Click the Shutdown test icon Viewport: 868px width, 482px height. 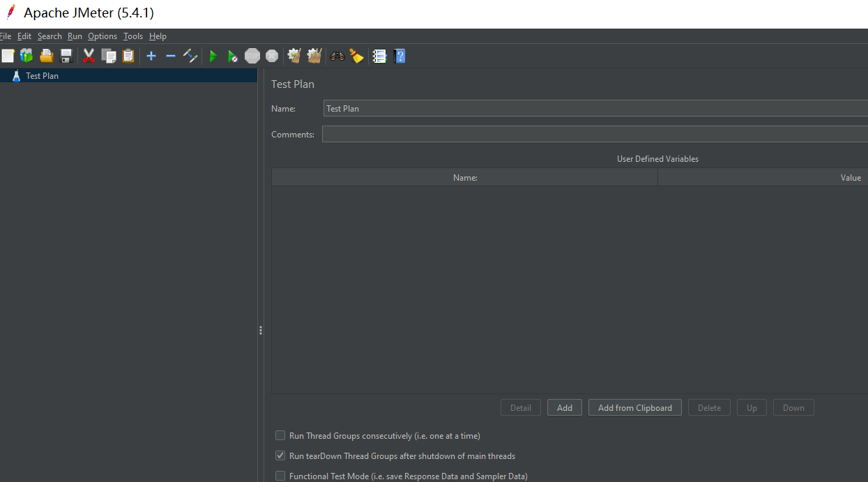(272, 56)
